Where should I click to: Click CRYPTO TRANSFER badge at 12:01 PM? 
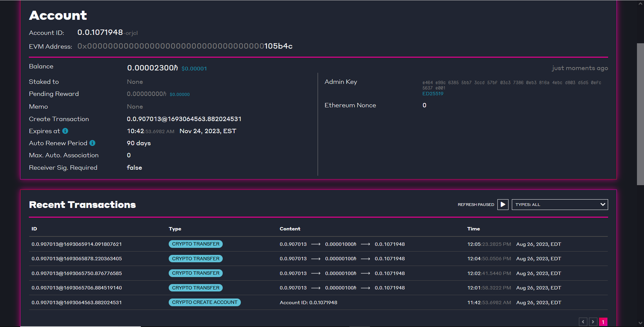(196, 288)
